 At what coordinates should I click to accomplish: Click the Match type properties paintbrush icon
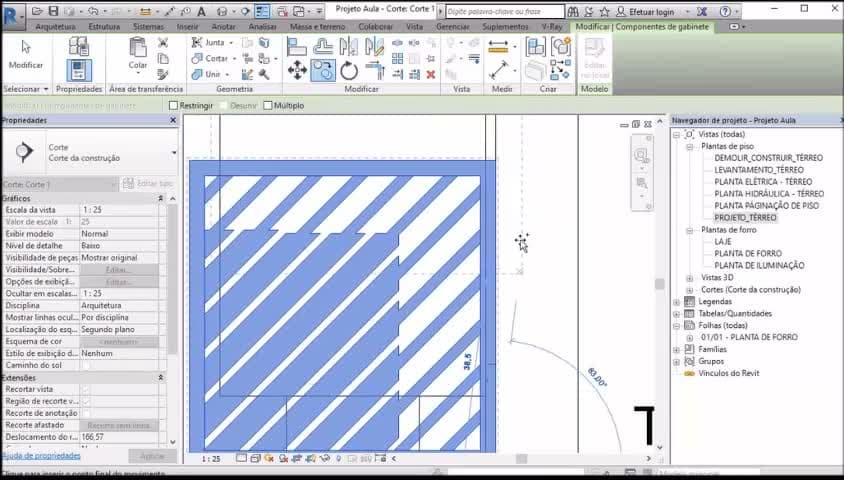pos(163,74)
